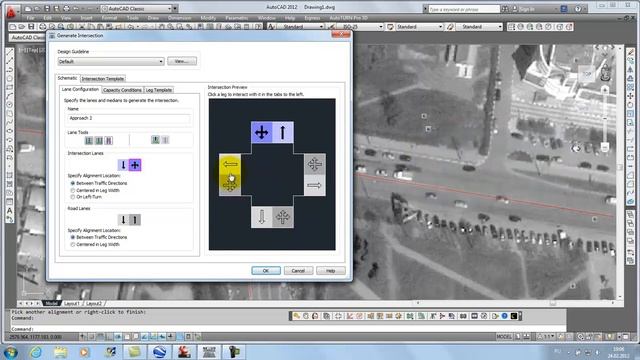The image size is (640, 360).
Task: Toggle the MODEL button in status bar
Action: [504, 337]
